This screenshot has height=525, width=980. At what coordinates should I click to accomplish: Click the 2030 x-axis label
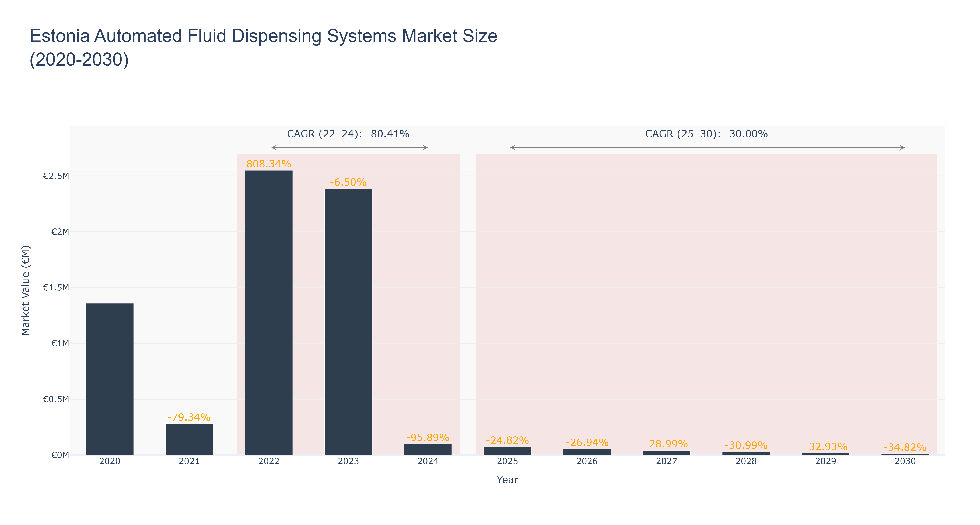pyautogui.click(x=905, y=461)
